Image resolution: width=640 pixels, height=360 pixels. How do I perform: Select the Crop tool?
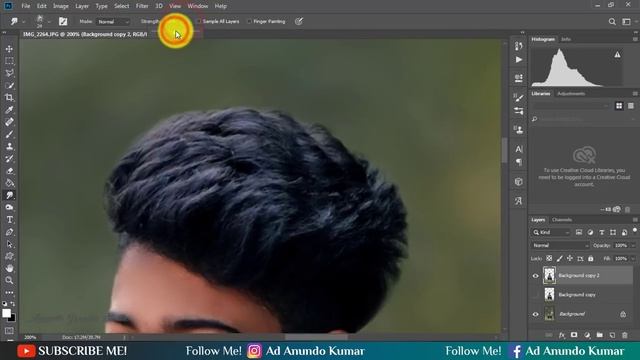point(9,98)
